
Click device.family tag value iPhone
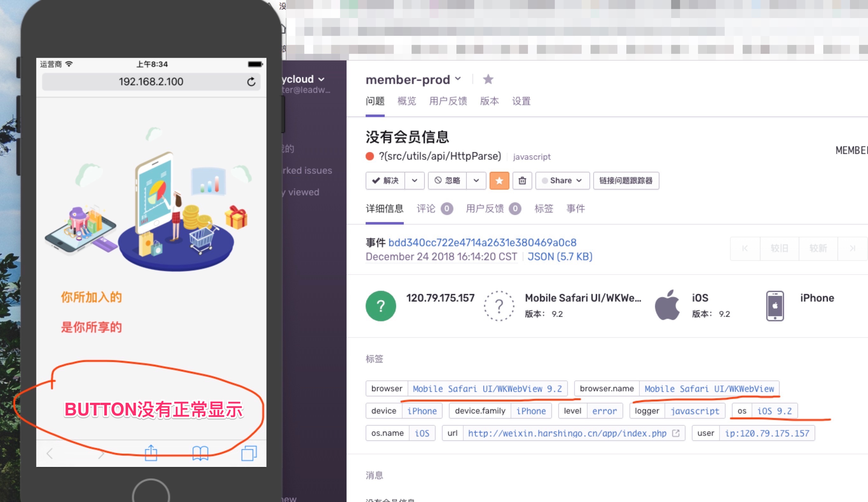tap(531, 411)
